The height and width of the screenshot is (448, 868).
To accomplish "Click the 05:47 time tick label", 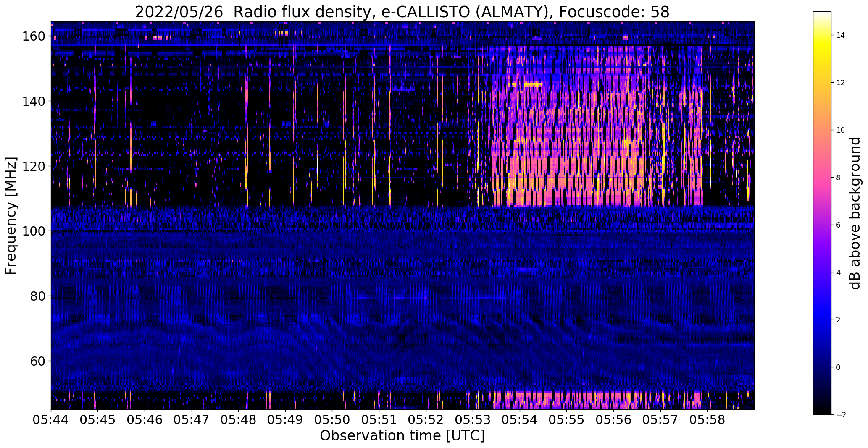I will tap(192, 419).
